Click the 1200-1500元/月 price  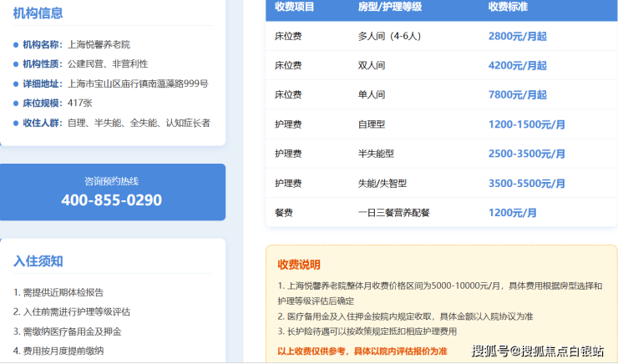[527, 124]
